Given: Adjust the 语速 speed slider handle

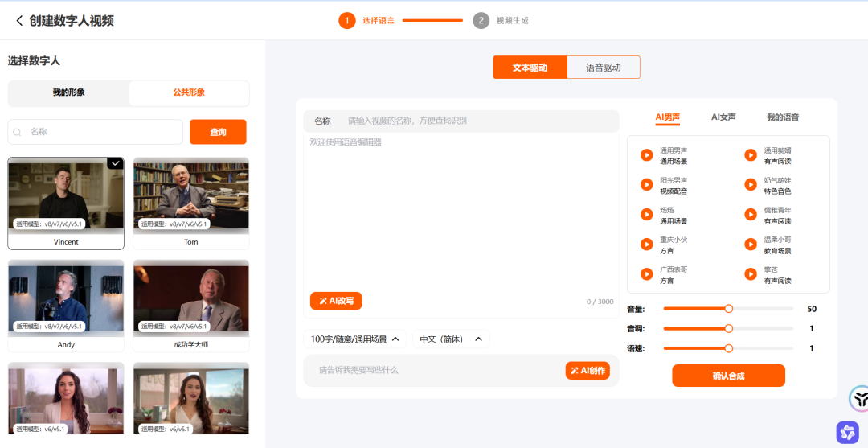Looking at the screenshot, I should pos(728,348).
